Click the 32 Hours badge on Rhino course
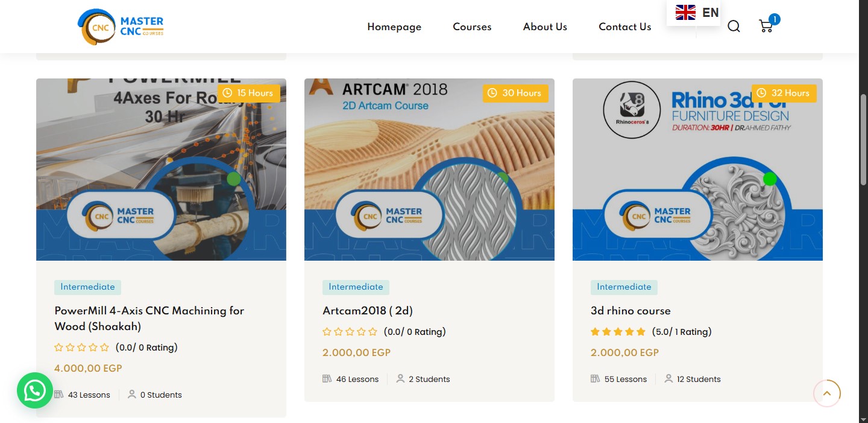This screenshot has height=423, width=868. click(x=784, y=93)
